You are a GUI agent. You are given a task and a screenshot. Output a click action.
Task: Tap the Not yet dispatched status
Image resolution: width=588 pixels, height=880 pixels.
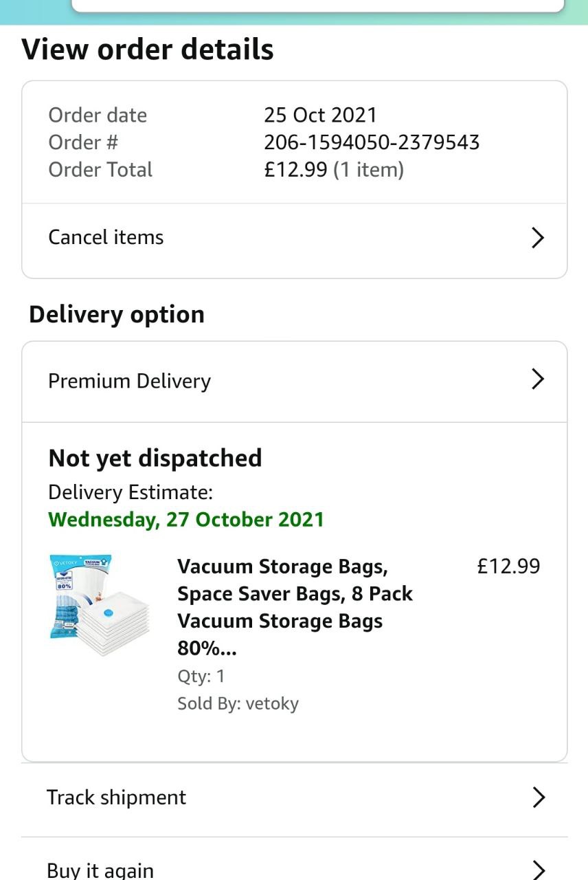coord(155,459)
